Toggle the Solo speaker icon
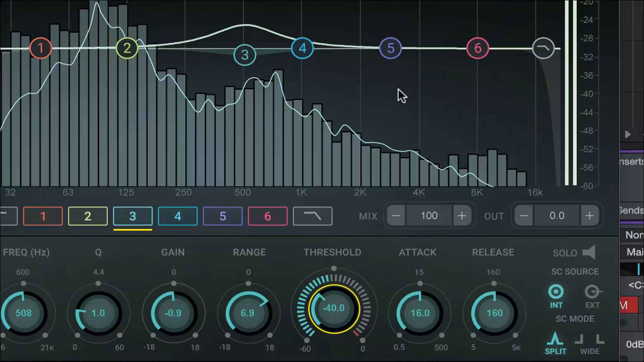The width and height of the screenshot is (644, 362). click(589, 252)
